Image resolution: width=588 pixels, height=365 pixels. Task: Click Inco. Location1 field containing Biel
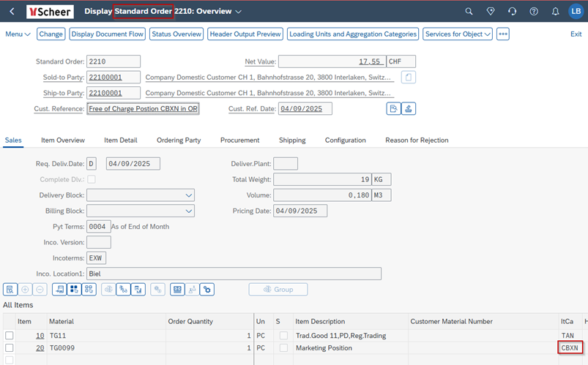click(234, 274)
